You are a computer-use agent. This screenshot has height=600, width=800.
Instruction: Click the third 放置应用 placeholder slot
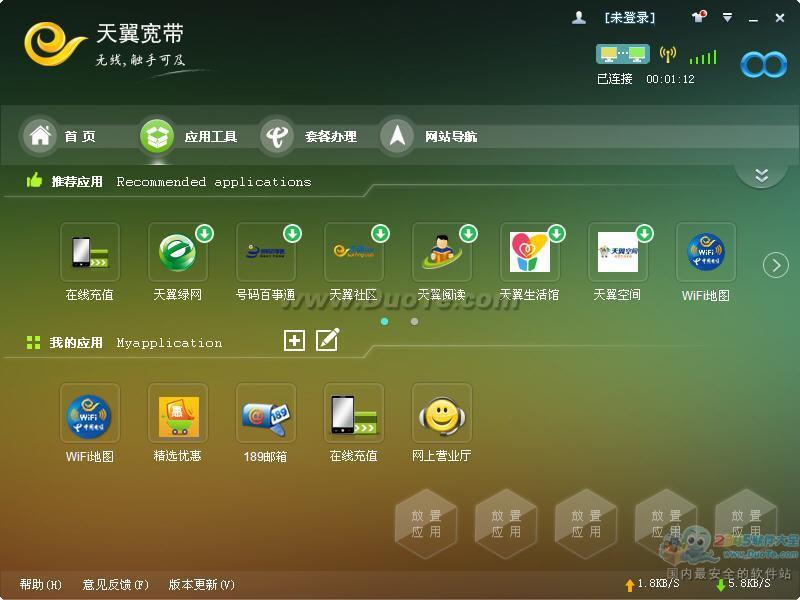pyautogui.click(x=586, y=524)
